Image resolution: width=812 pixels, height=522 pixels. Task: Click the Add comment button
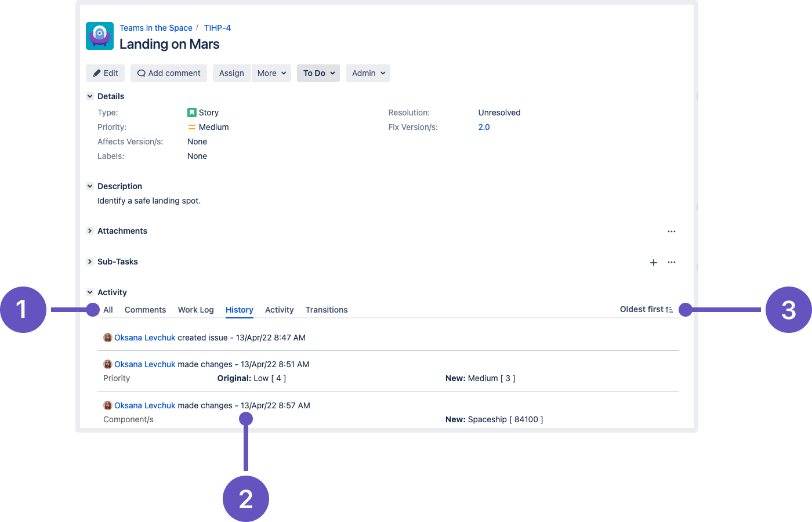coord(169,73)
